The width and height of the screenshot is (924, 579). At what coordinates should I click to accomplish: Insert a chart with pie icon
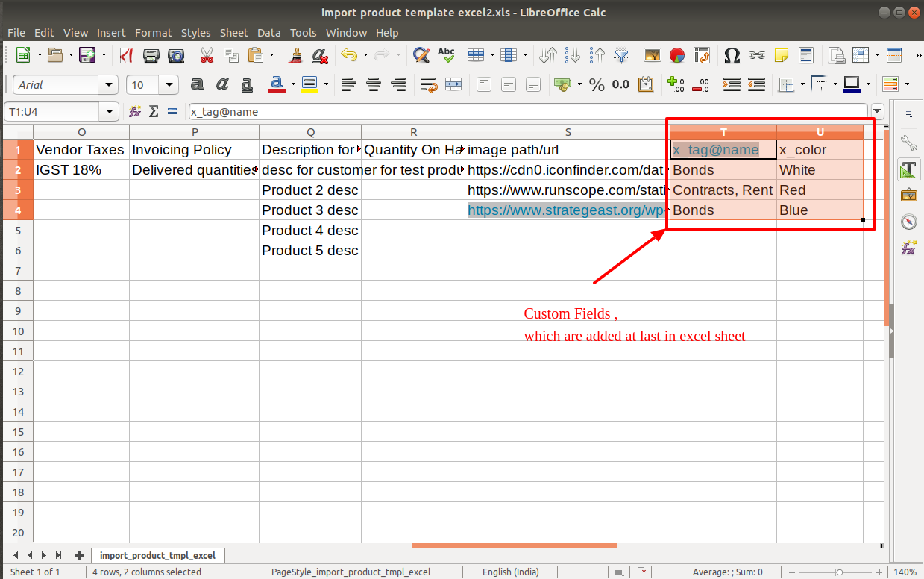(x=677, y=55)
